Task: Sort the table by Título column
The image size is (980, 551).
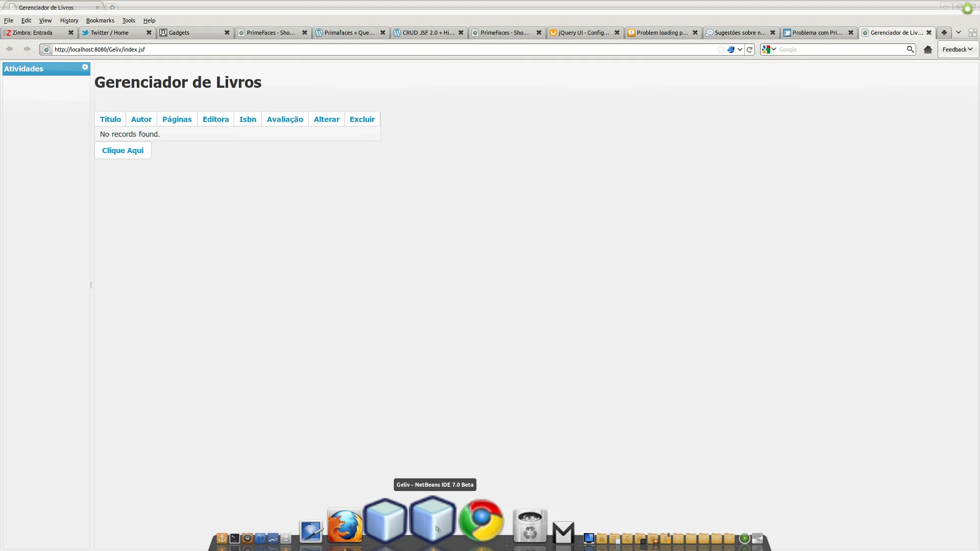Action: pos(110,119)
